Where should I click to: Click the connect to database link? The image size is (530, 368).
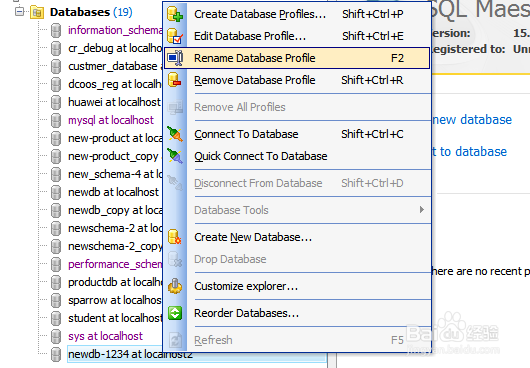[469, 152]
